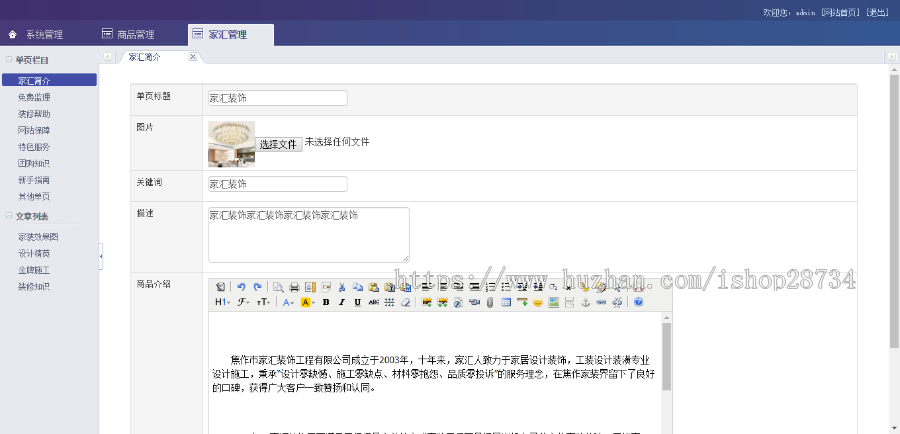Image resolution: width=900 pixels, height=434 pixels.
Task: Remove the hyperlink with the unlink icon
Action: point(617,303)
